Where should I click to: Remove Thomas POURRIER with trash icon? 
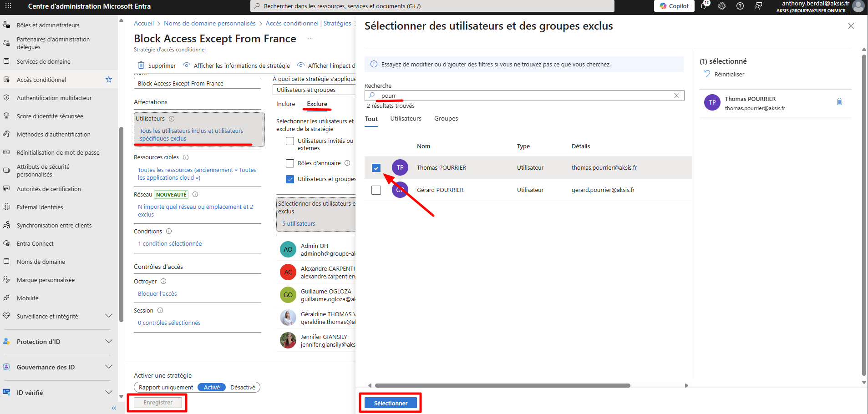[839, 101]
